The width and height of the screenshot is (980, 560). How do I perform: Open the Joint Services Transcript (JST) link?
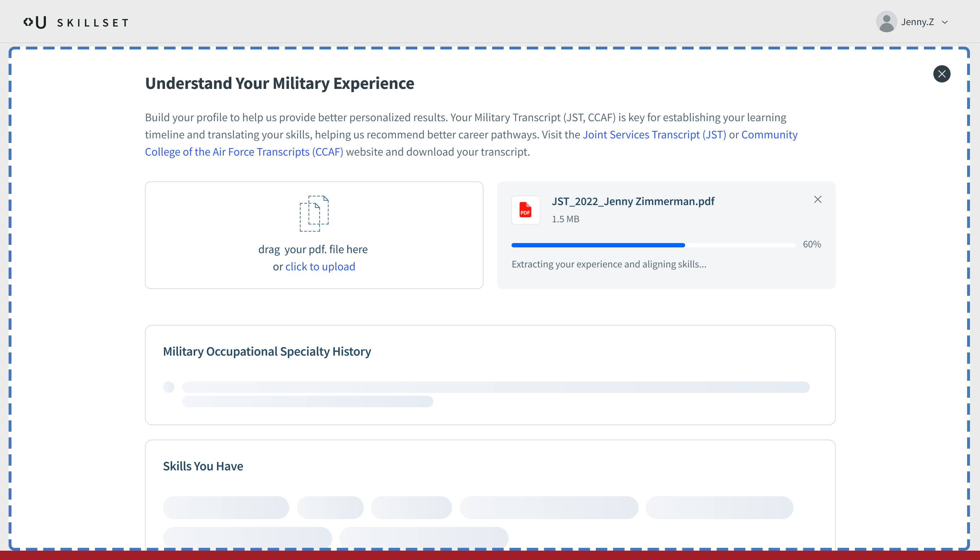coord(654,134)
